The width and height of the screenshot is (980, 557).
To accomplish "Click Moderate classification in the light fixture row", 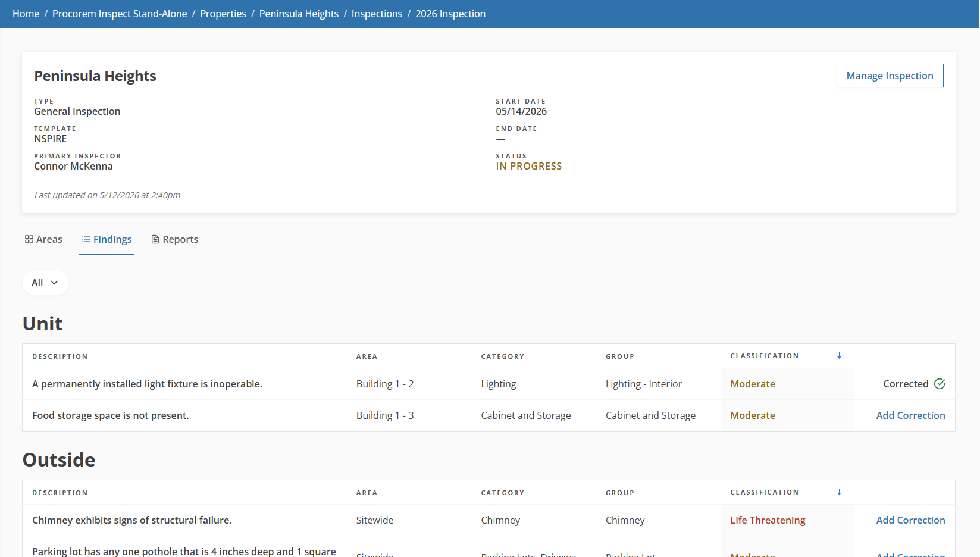I will (753, 384).
